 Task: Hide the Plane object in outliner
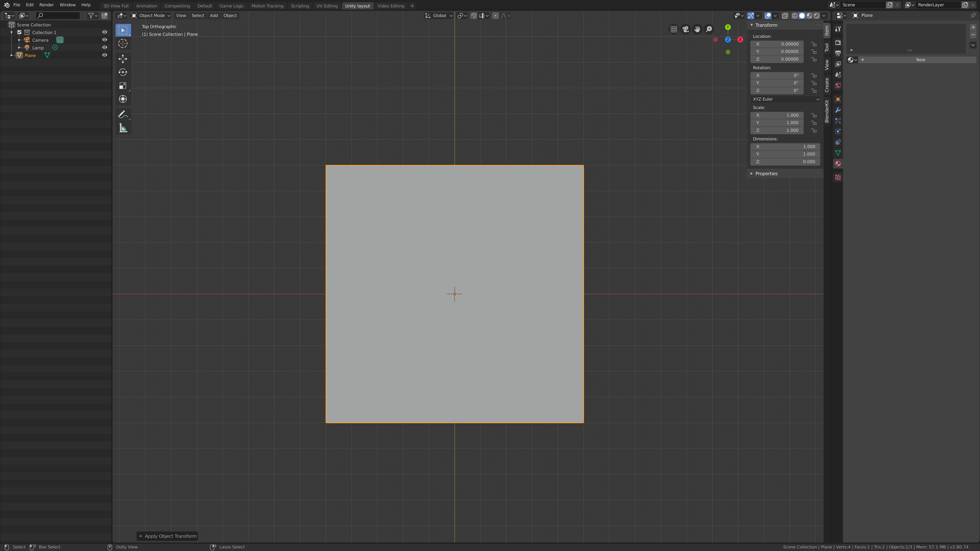point(105,55)
